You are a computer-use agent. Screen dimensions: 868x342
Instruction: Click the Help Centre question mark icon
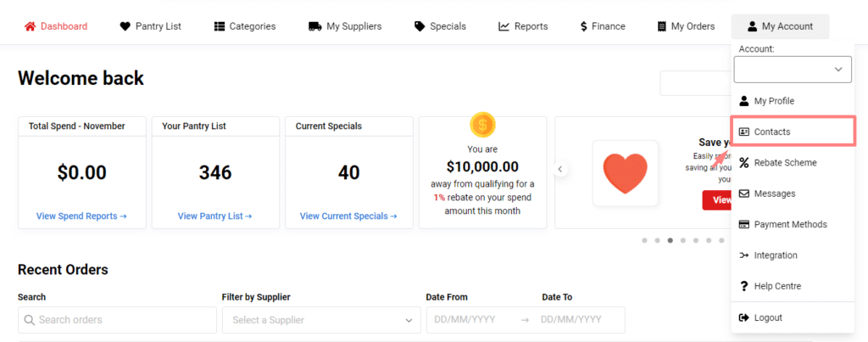click(744, 287)
